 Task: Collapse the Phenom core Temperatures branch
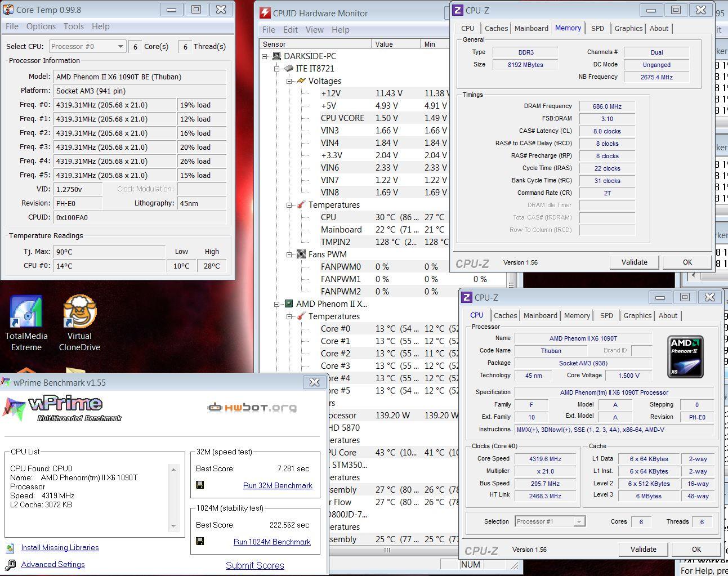click(289, 316)
